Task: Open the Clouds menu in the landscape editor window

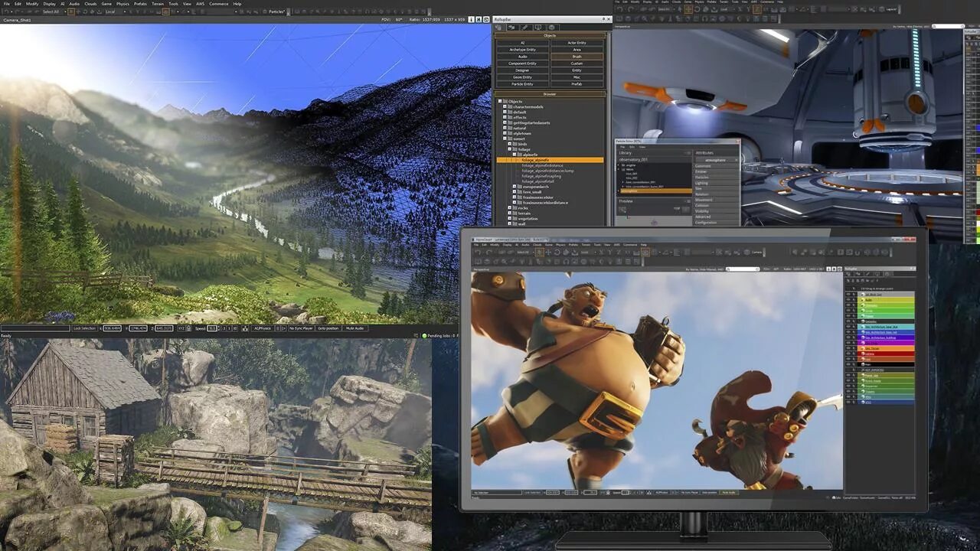Action: tap(90, 4)
